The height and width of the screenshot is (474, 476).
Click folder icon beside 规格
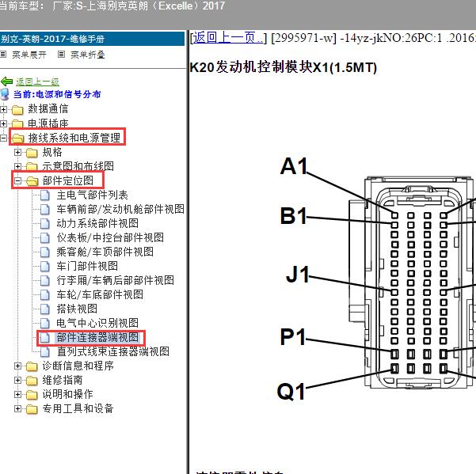pyautogui.click(x=32, y=153)
